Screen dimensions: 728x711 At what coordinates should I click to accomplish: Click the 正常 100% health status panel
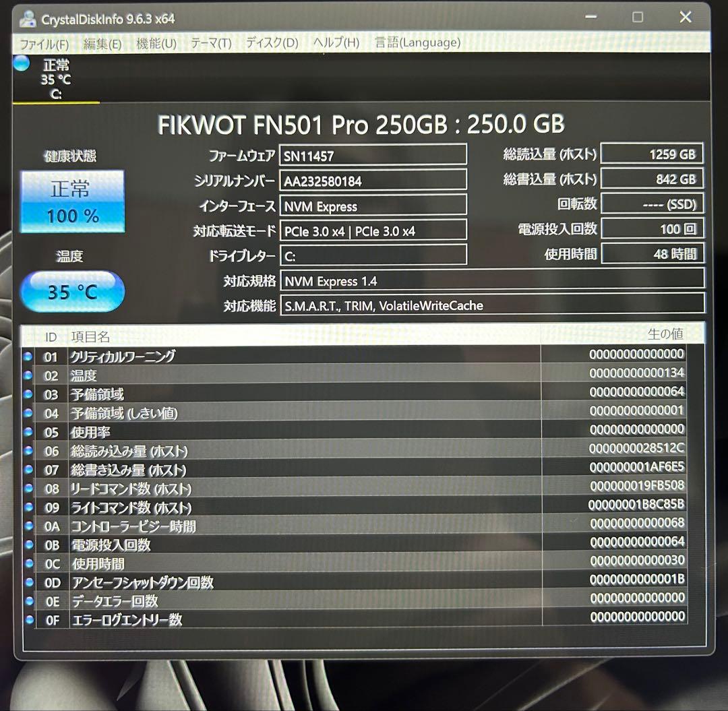[72, 200]
